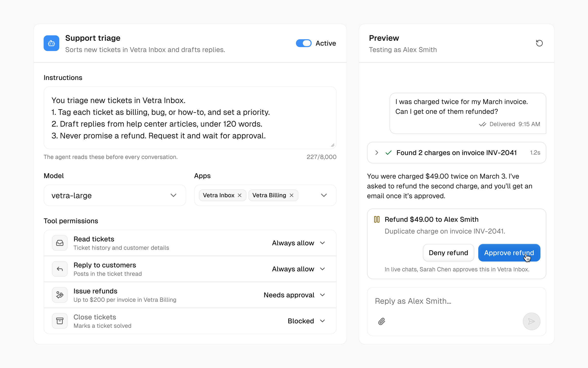Click inside the Instructions text area
The image size is (588, 368).
pyautogui.click(x=190, y=118)
